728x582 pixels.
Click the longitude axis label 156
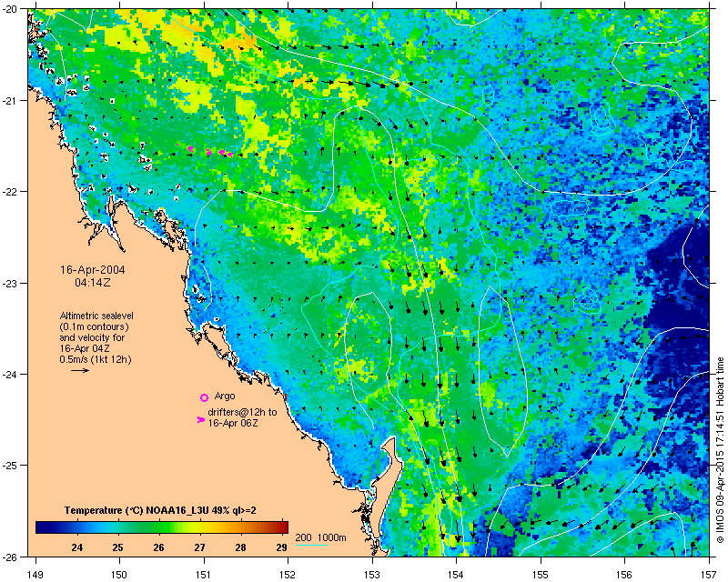pos(625,575)
